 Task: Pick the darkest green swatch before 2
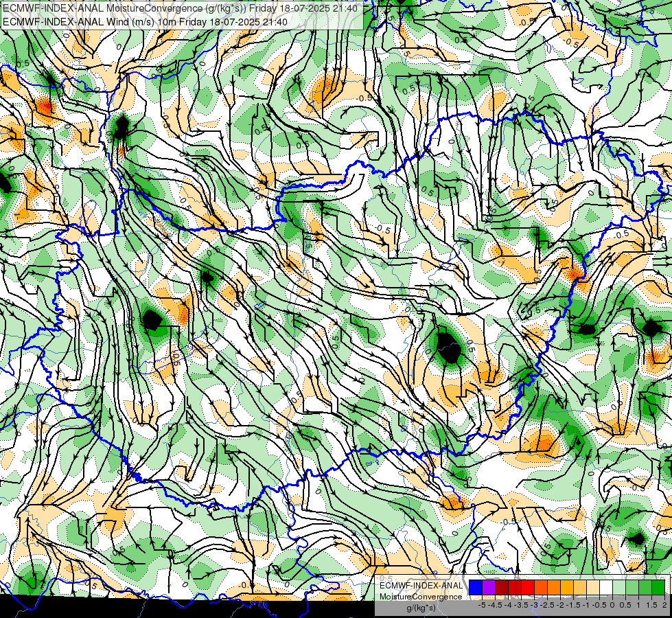pyautogui.click(x=658, y=587)
